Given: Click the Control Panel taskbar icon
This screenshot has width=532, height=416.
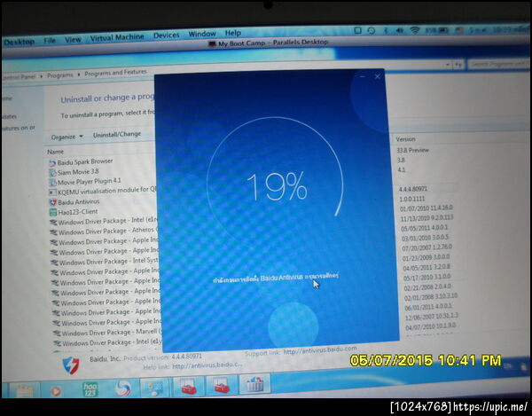Looking at the screenshot, I should point(155,388).
